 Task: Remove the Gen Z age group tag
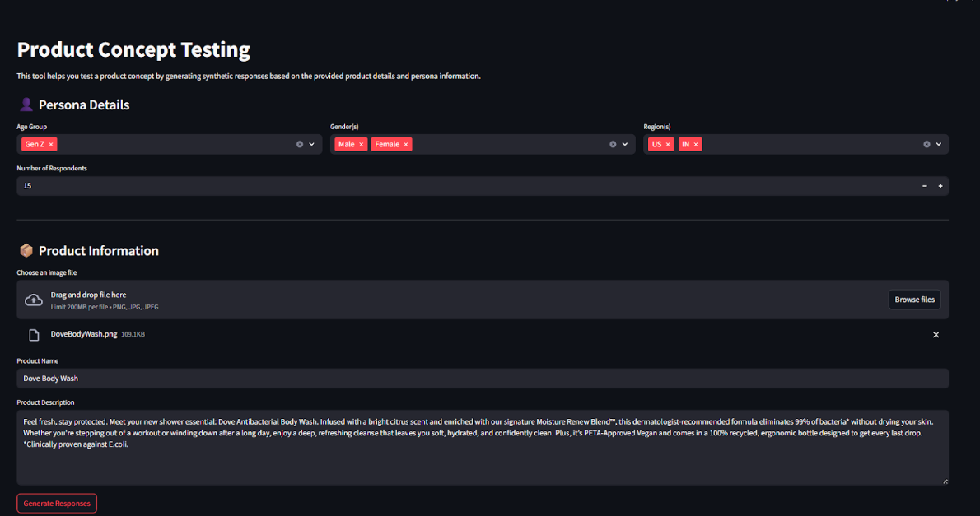pos(51,144)
